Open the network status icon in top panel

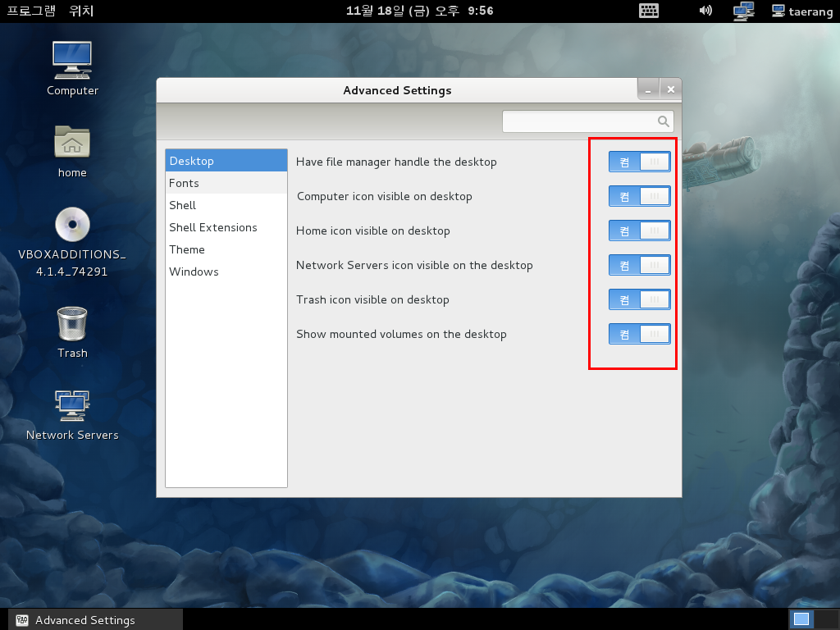coord(743,11)
